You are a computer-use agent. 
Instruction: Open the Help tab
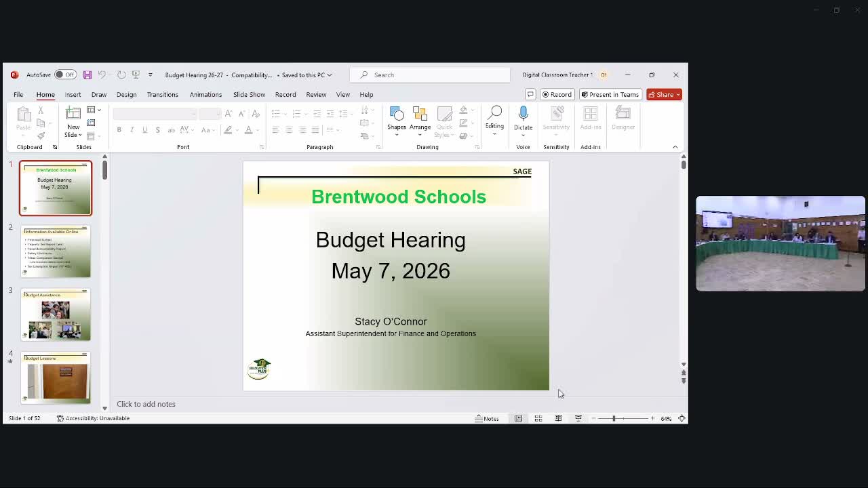pyautogui.click(x=366, y=94)
